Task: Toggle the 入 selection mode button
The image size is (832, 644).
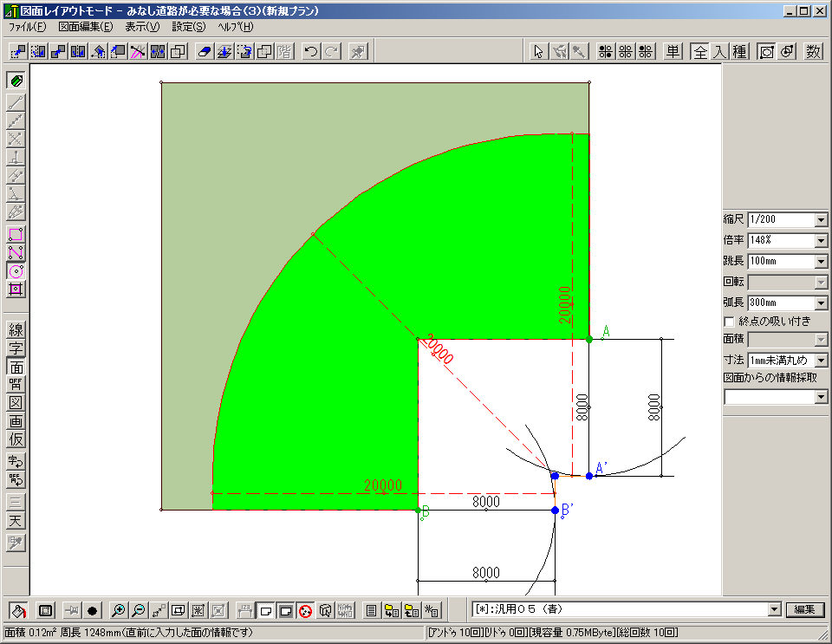Action: click(x=719, y=51)
